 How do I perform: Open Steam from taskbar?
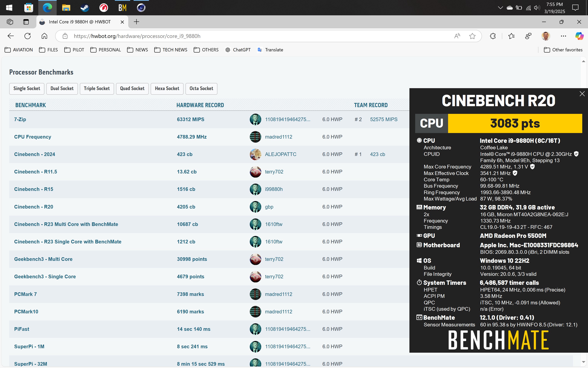click(85, 7)
